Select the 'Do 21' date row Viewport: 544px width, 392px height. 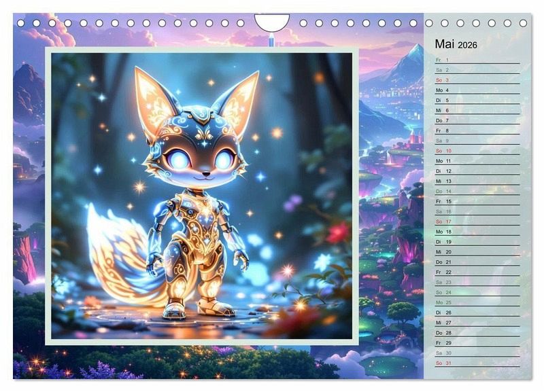(477, 262)
